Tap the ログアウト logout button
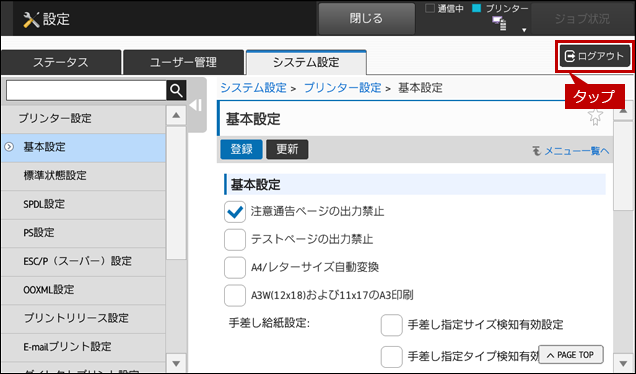This screenshot has height=374, width=636. [594, 56]
